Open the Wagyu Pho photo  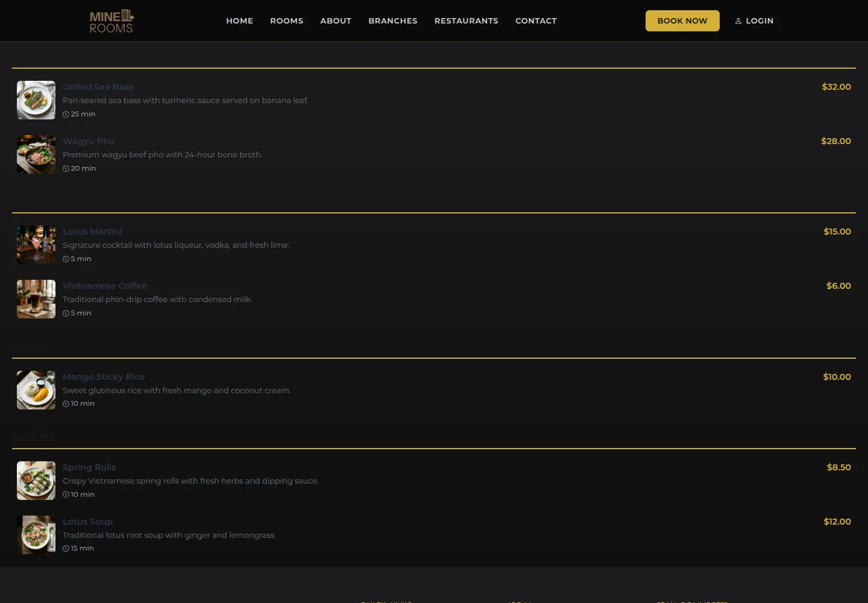pyautogui.click(x=36, y=154)
